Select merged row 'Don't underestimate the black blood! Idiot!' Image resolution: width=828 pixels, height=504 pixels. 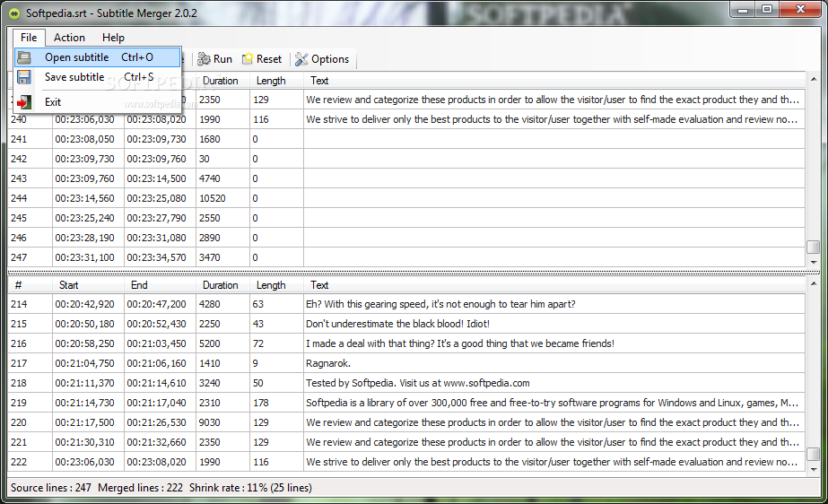(397, 324)
